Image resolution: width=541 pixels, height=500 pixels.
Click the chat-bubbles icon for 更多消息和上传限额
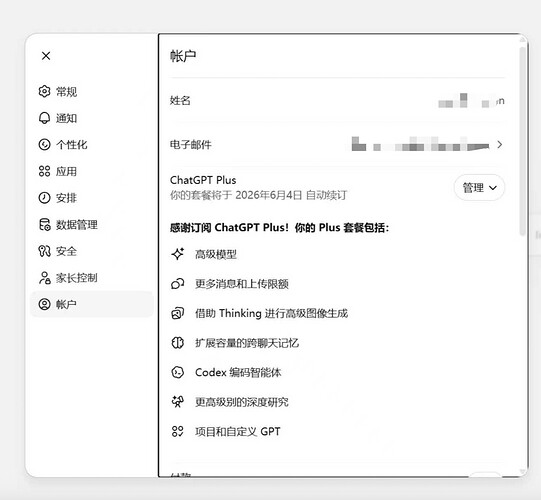coord(178,284)
